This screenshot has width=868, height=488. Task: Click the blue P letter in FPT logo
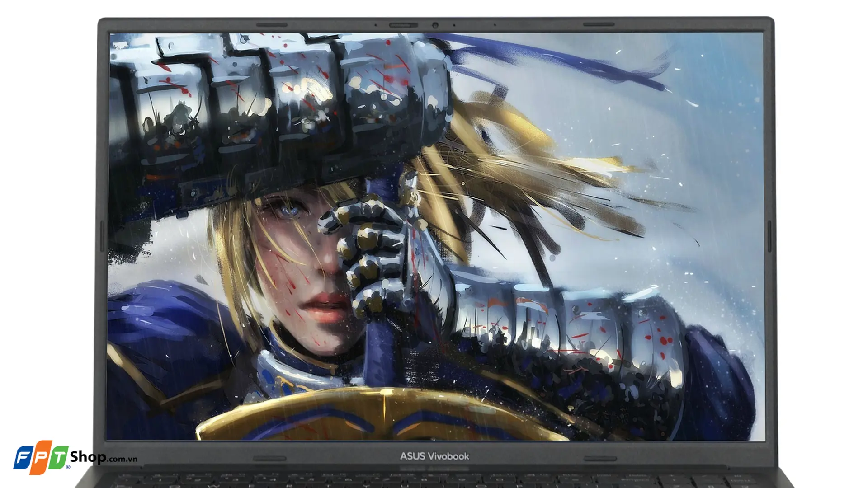[x=42, y=457]
